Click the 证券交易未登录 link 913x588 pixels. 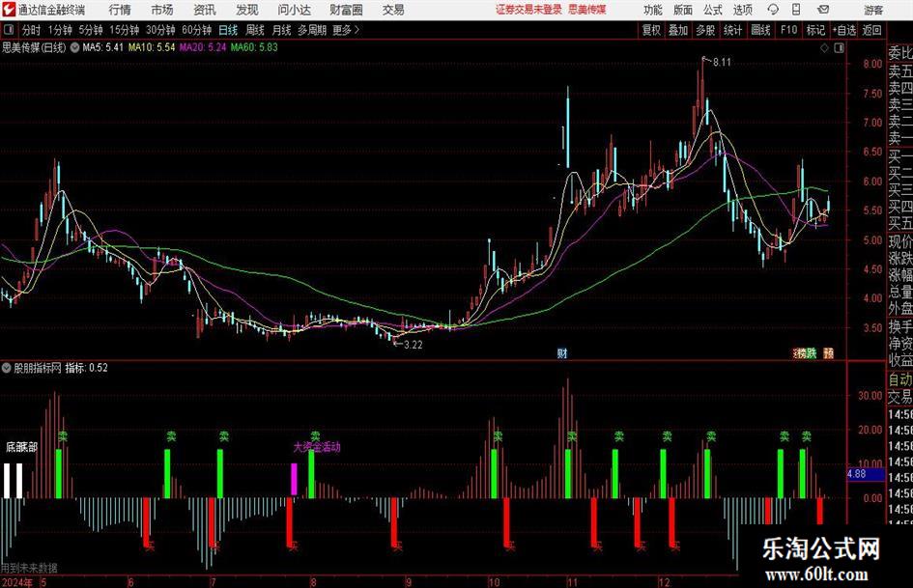coord(528,10)
